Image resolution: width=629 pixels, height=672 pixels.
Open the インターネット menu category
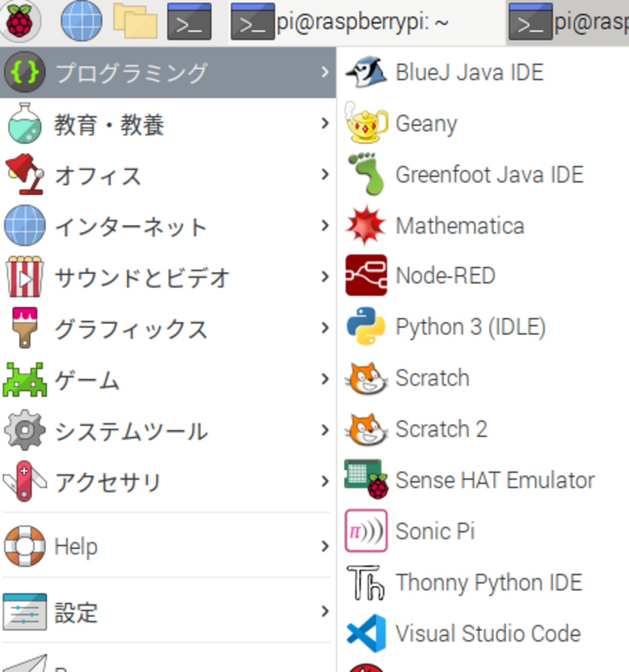(x=167, y=225)
